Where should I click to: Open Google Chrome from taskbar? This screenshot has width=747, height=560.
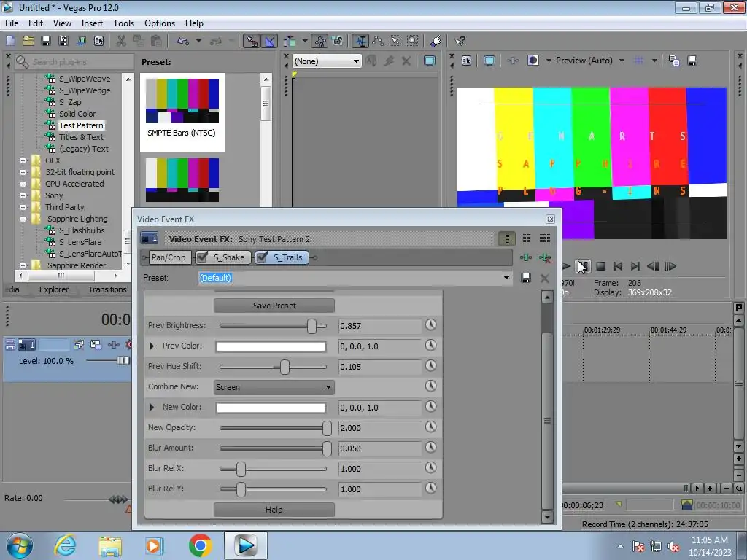click(x=200, y=545)
